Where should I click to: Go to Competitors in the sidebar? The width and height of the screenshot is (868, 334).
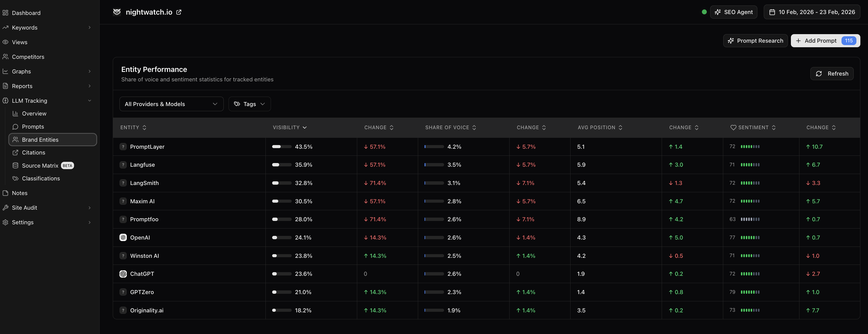(x=28, y=57)
